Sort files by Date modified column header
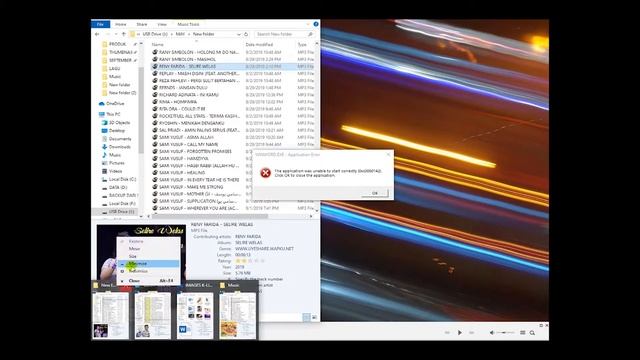The height and width of the screenshot is (360, 640). tap(259, 44)
